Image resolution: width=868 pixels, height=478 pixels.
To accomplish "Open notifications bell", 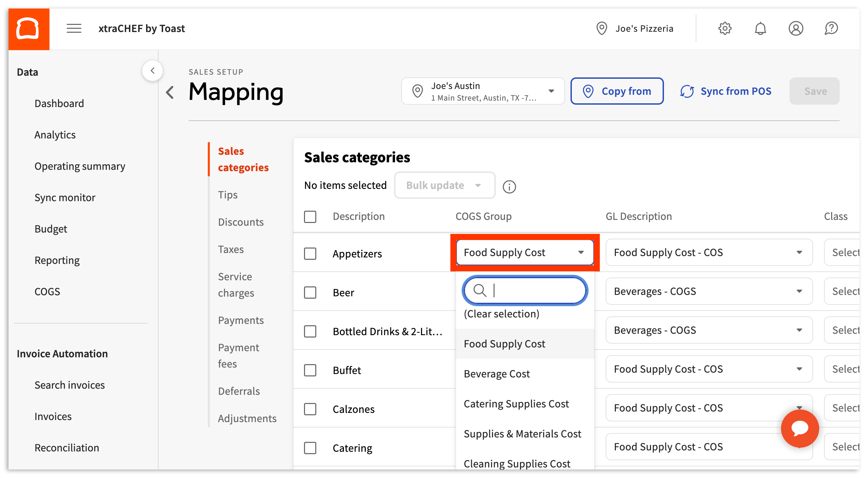I will tap(761, 28).
